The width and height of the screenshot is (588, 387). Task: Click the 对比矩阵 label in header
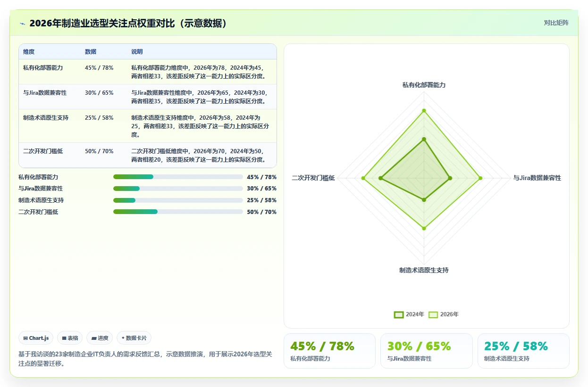[556, 23]
